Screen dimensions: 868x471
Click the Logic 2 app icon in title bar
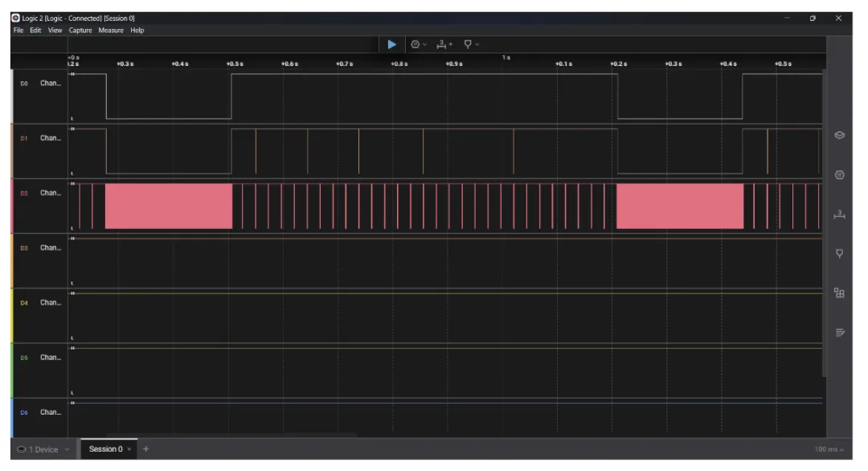pos(15,18)
